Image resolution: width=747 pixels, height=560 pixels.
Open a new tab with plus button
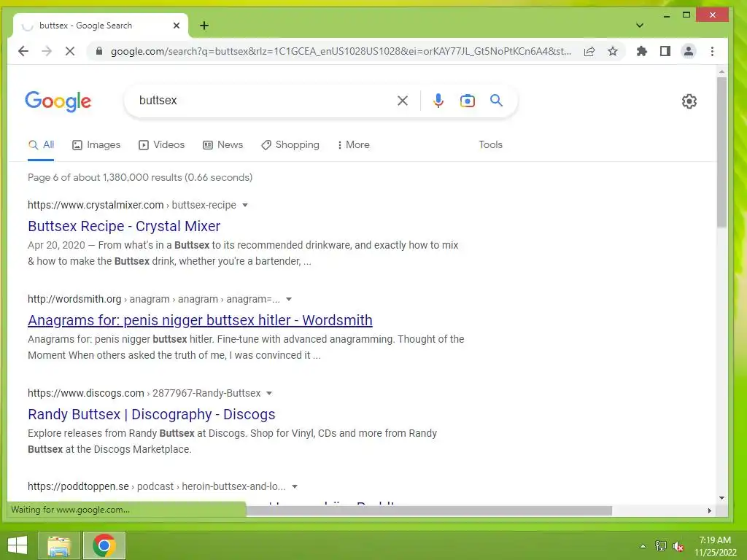204,26
